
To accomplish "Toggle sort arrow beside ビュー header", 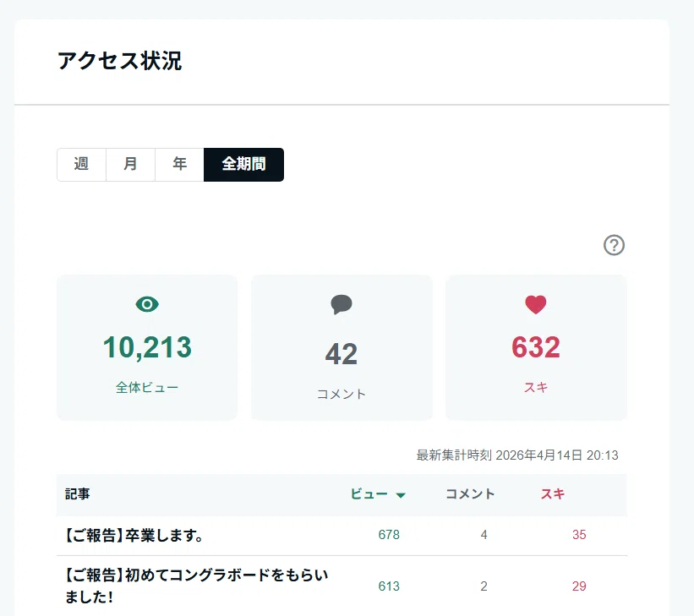I will tap(401, 495).
